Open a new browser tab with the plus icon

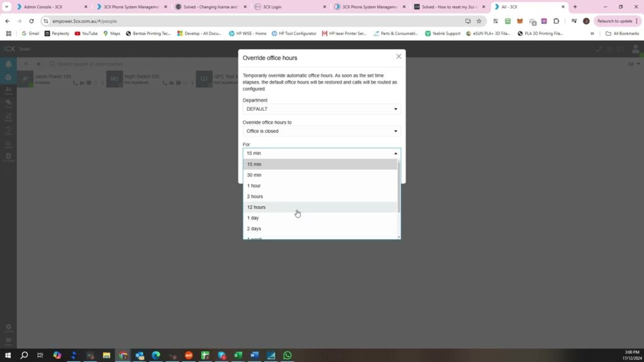[575, 7]
